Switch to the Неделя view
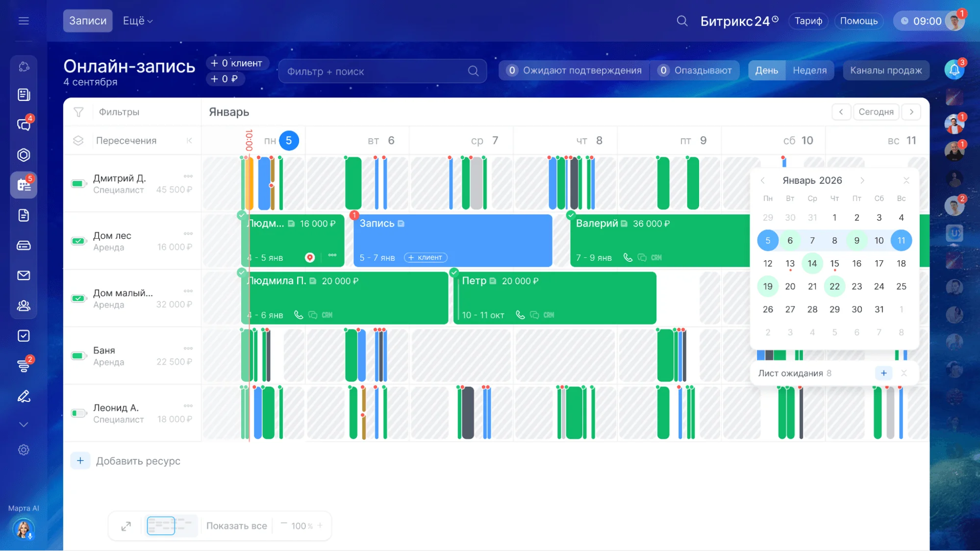Screen dimensions: 980x551 [810, 71]
